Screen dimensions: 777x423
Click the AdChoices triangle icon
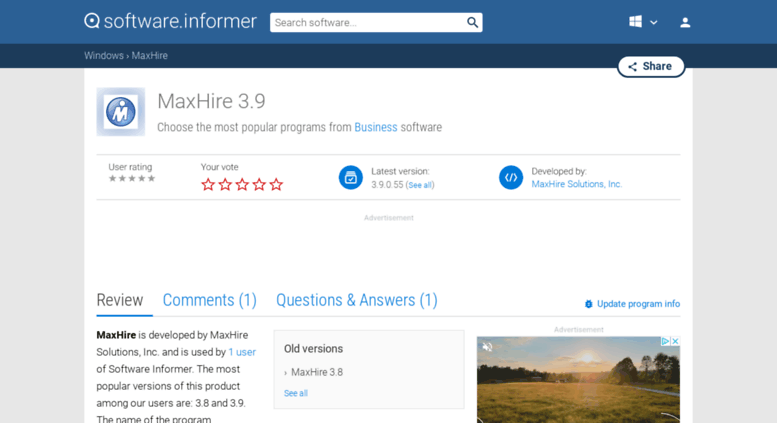point(666,341)
